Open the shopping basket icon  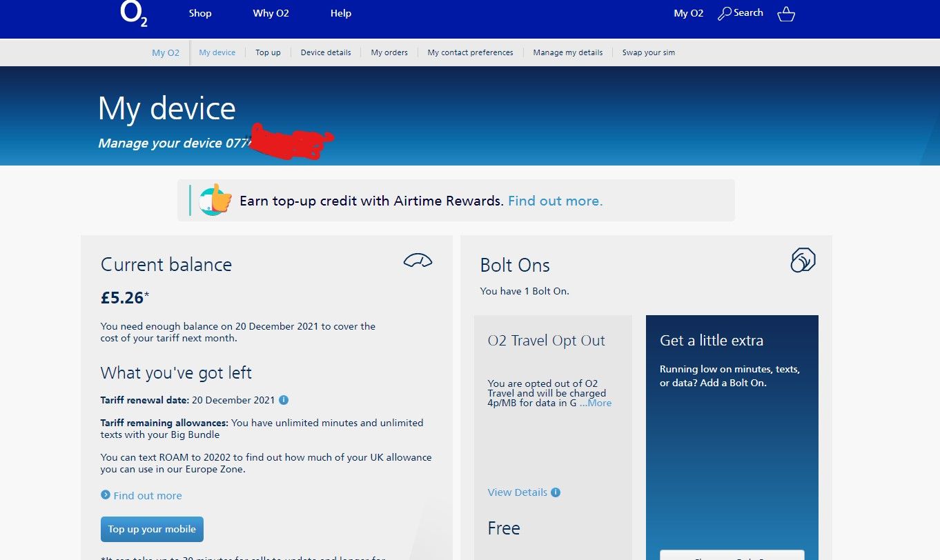[x=786, y=14]
